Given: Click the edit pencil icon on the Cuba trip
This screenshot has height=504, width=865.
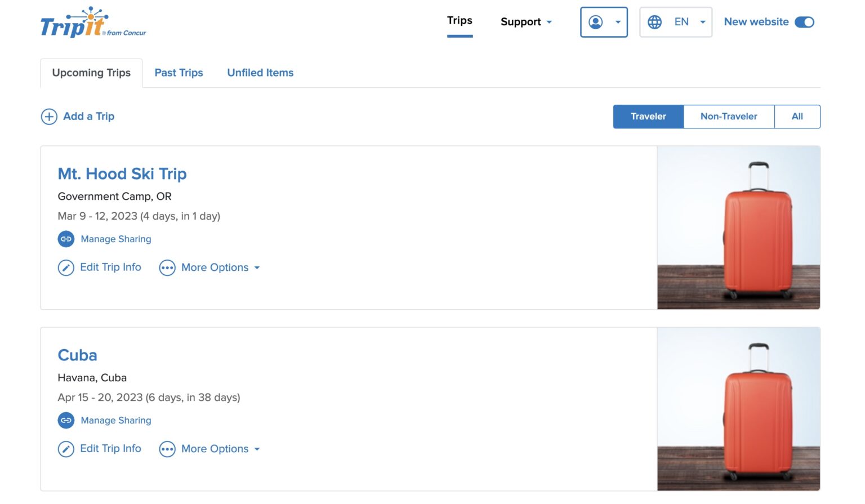Looking at the screenshot, I should pos(66,449).
